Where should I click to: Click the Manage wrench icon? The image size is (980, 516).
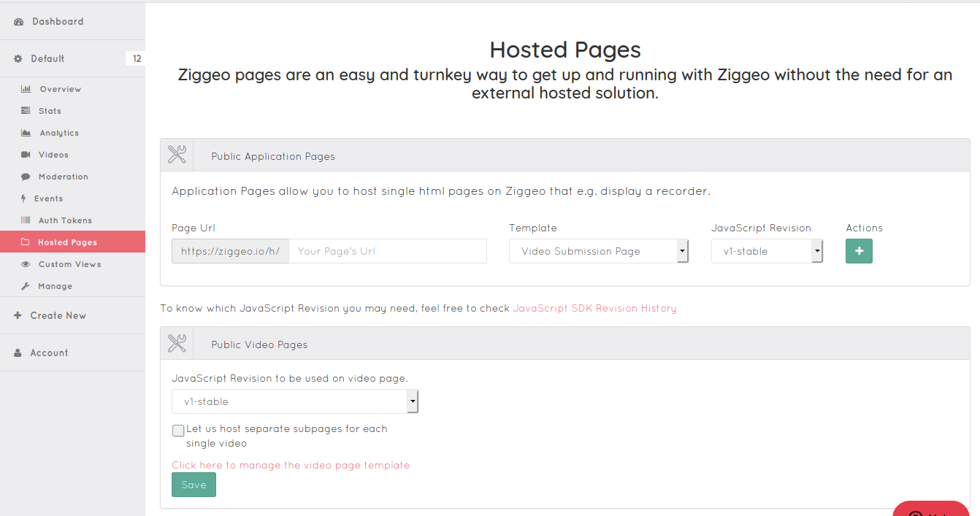click(26, 286)
